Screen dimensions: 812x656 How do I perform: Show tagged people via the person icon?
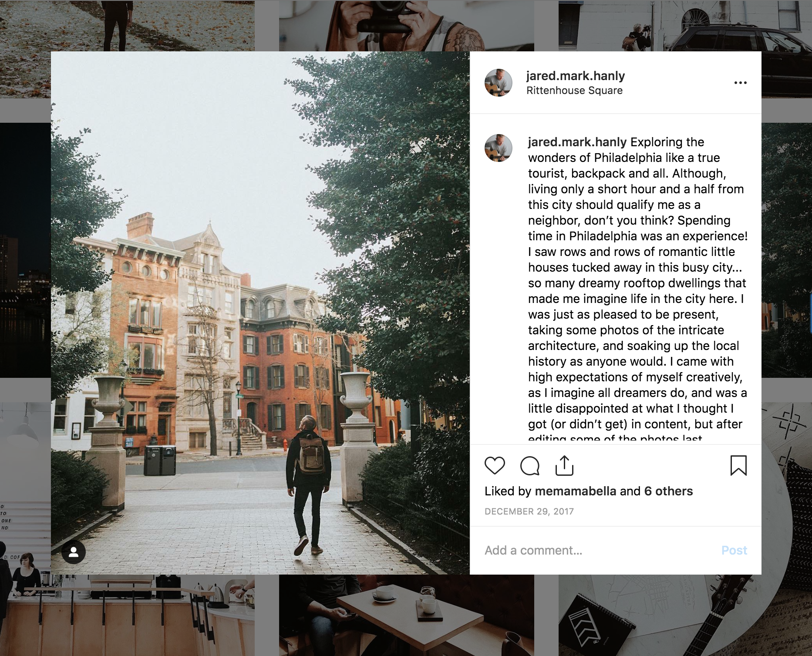point(74,552)
